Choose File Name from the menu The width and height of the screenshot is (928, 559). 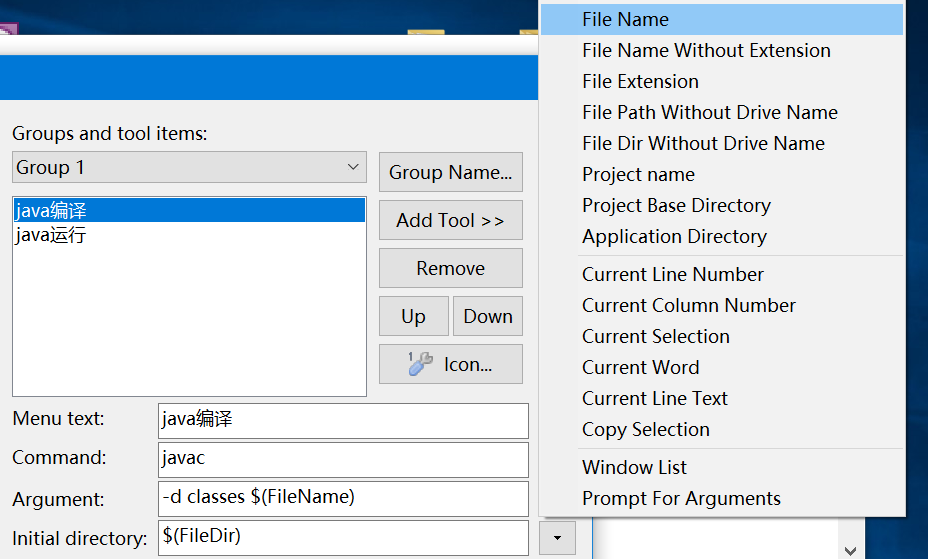click(x=625, y=19)
